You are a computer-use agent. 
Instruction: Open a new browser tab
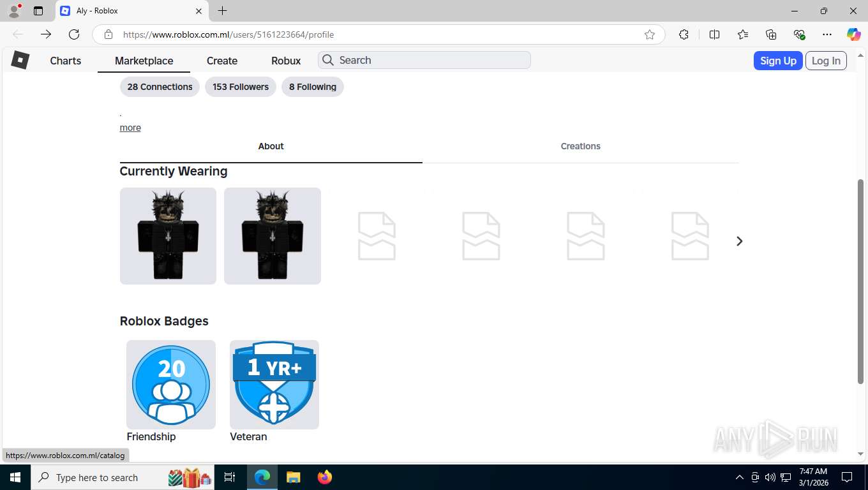(x=222, y=11)
